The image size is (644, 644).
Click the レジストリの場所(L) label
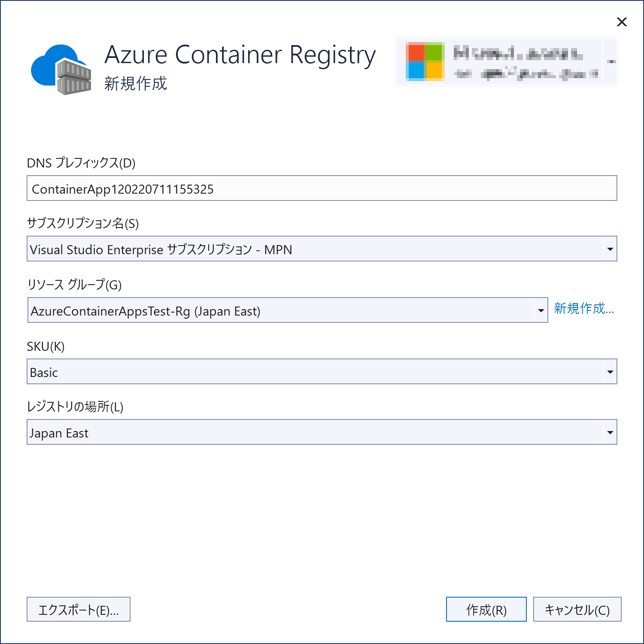75,407
